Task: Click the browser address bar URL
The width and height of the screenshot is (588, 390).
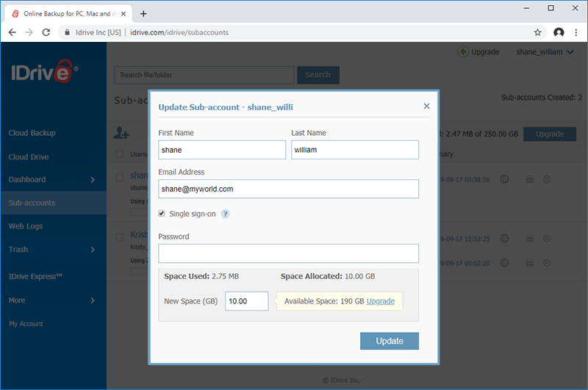Action: pos(179,32)
